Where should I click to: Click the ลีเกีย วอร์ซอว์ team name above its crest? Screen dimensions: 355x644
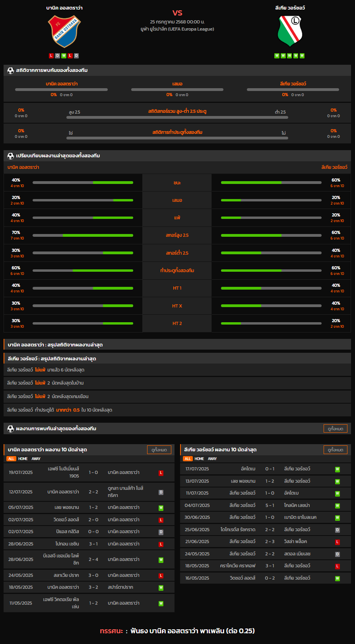290,8
